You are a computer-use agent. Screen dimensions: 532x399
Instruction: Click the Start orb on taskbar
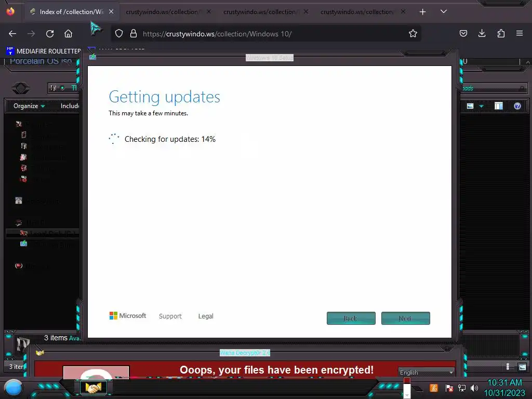pos(14,388)
